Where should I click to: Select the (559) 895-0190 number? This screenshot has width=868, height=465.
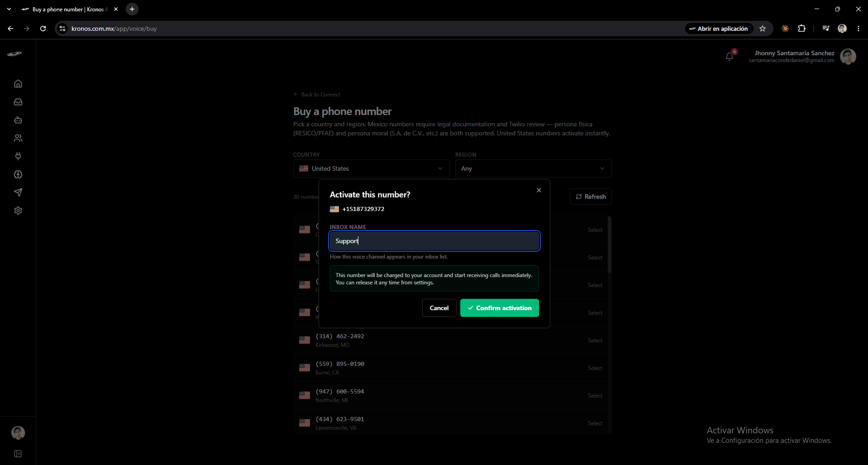pos(595,368)
